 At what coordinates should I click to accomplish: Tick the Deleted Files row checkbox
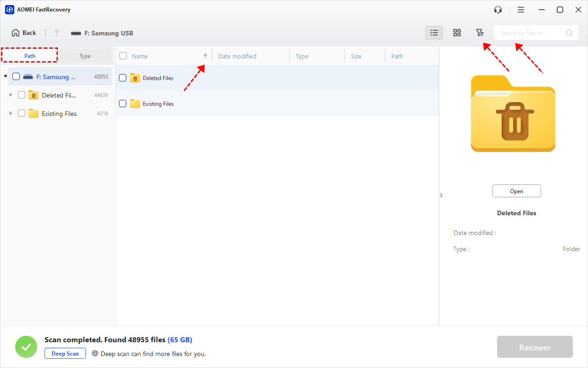123,78
